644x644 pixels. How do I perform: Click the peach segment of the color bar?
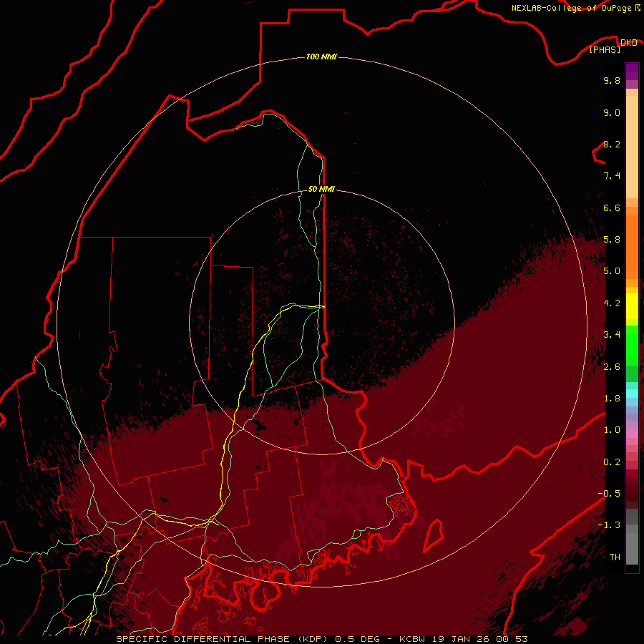tap(632, 146)
